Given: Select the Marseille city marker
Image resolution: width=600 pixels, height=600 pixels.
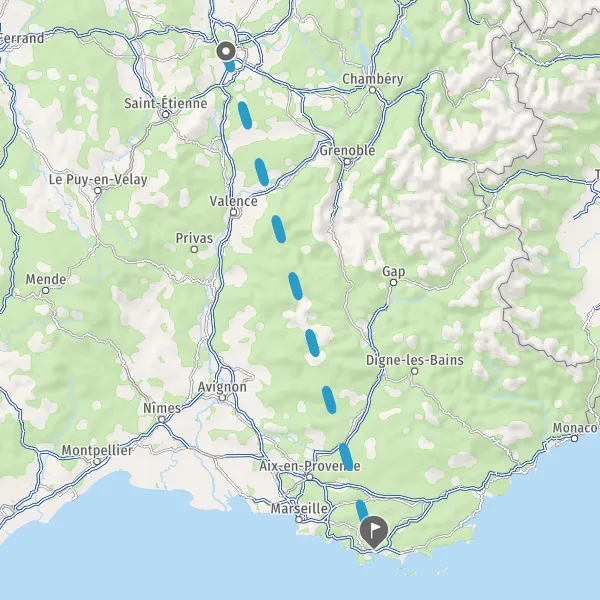Looking at the screenshot, I should point(299,520).
